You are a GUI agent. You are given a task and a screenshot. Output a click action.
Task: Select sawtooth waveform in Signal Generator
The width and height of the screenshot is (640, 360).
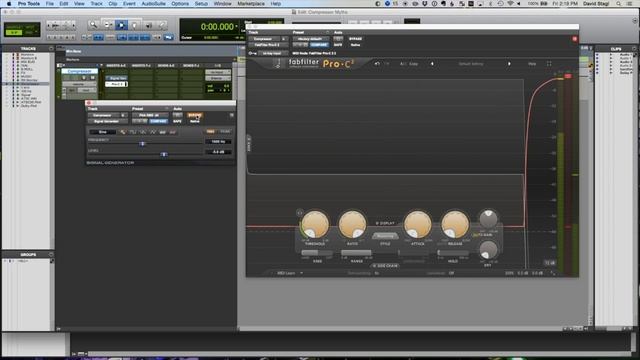coord(142,132)
